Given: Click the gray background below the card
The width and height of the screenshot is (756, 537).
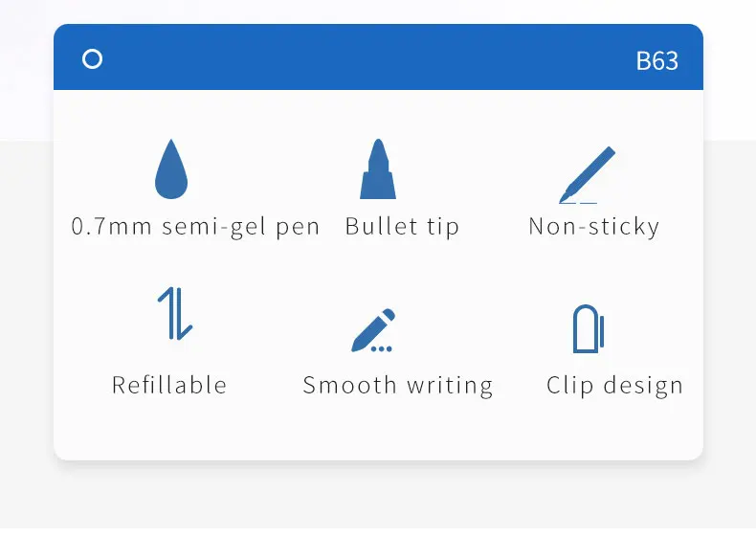Looking at the screenshot, I should 378,500.
